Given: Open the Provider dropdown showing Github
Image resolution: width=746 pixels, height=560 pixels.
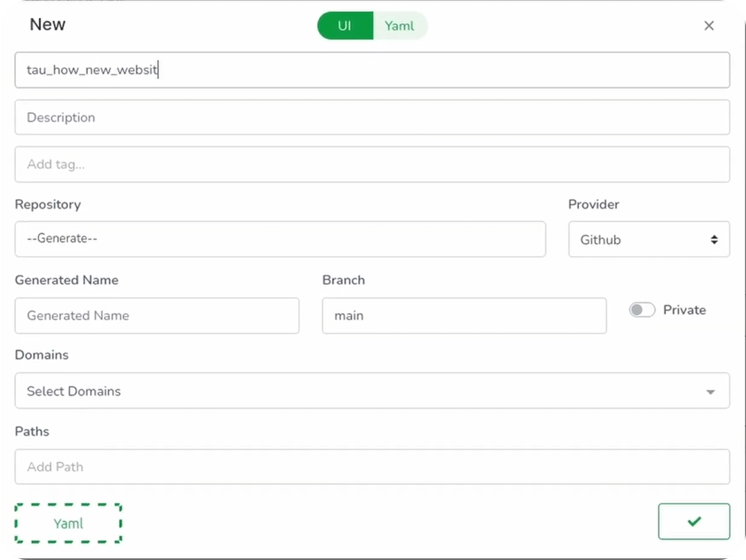Looking at the screenshot, I should (x=648, y=239).
